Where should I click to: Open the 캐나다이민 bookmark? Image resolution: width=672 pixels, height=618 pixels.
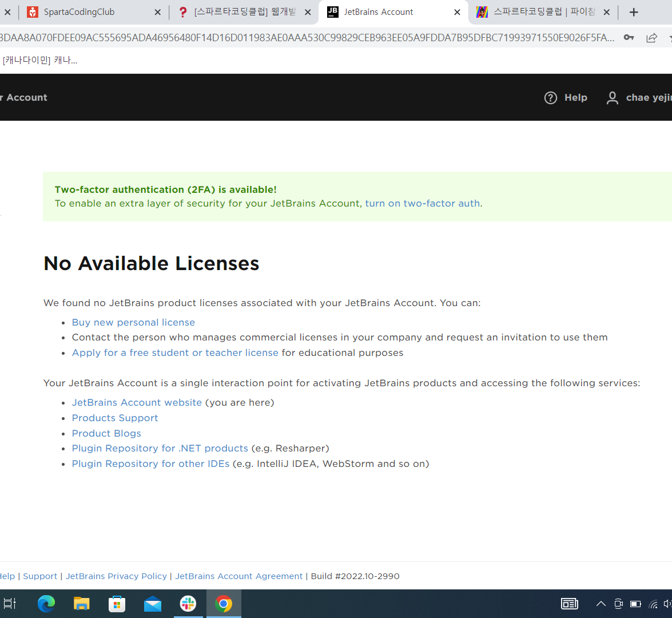coord(39,61)
